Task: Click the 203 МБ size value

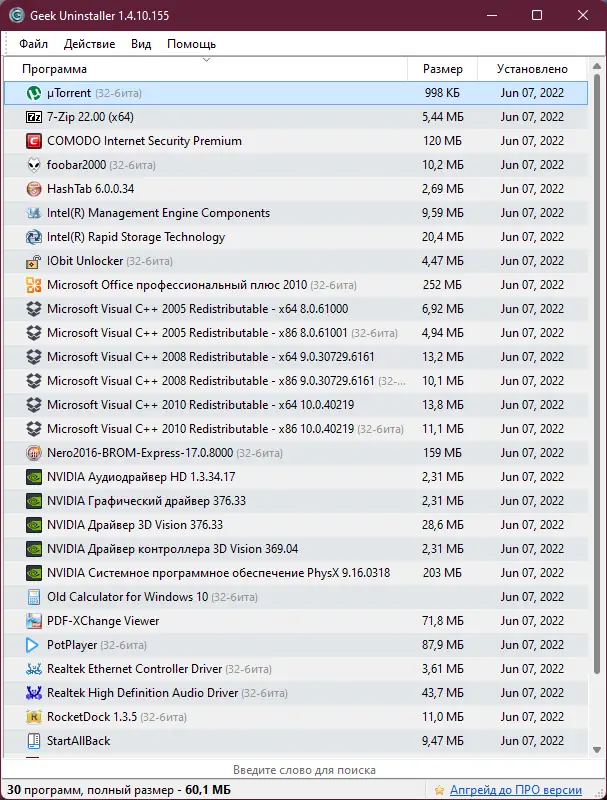Action: [x=442, y=572]
